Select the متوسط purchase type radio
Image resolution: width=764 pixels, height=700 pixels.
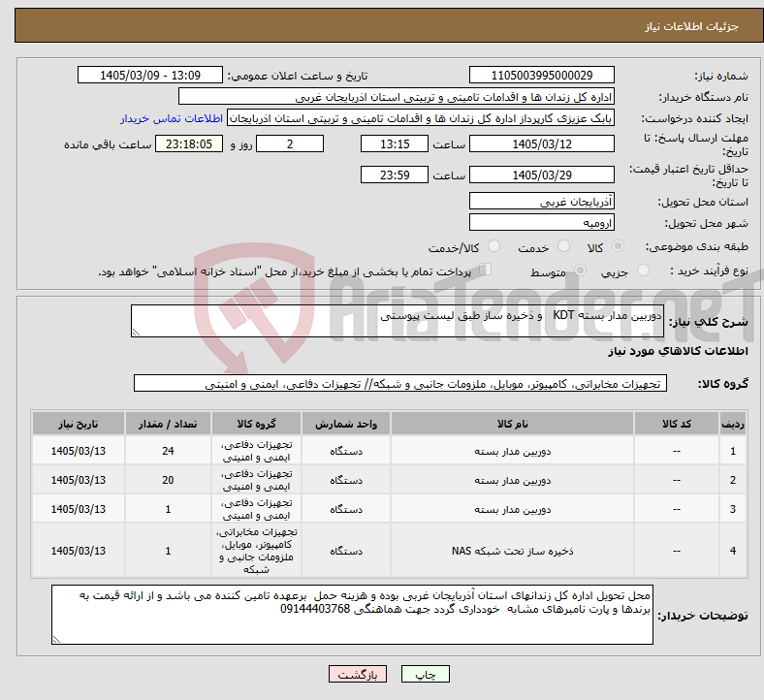click(x=580, y=270)
